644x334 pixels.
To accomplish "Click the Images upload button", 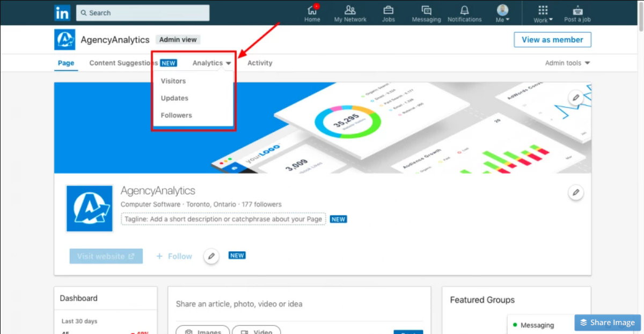I will pyautogui.click(x=203, y=331).
